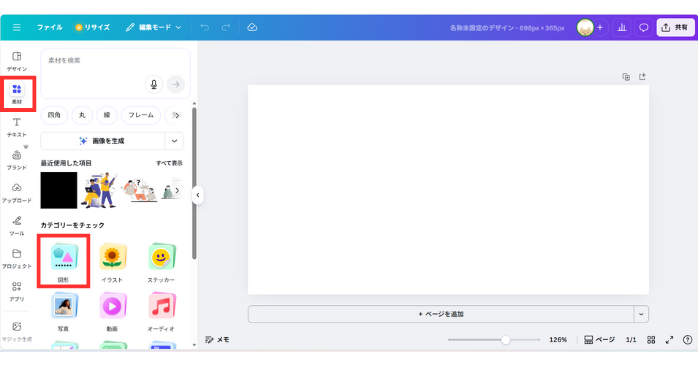698x365 pixels.
Task: Click the 画像を生成 button
Action: click(x=103, y=141)
